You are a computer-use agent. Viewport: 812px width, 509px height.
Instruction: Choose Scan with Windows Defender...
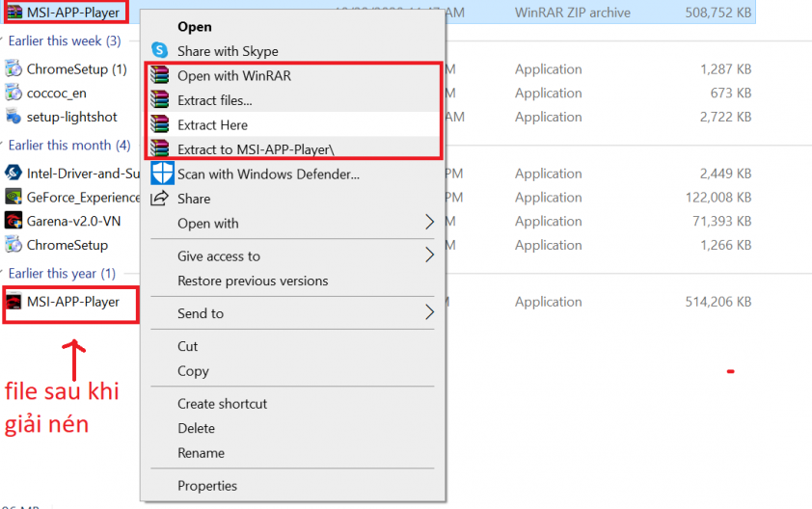click(x=268, y=174)
